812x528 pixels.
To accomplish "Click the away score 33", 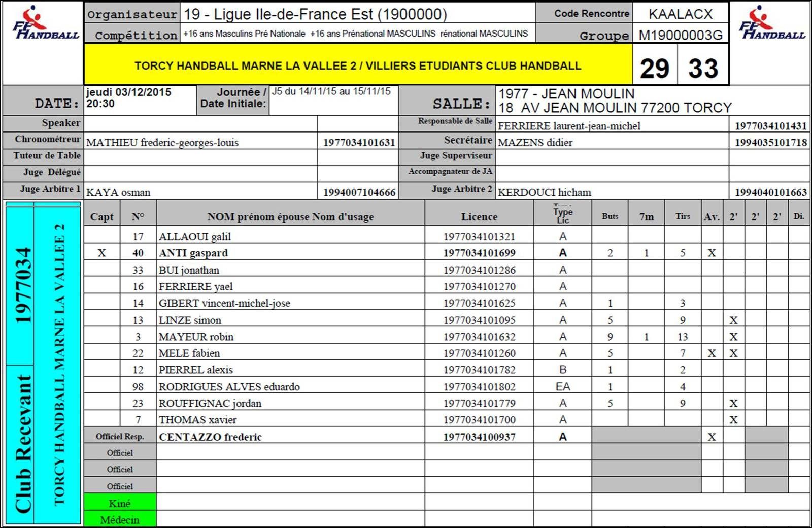I will coord(703,68).
